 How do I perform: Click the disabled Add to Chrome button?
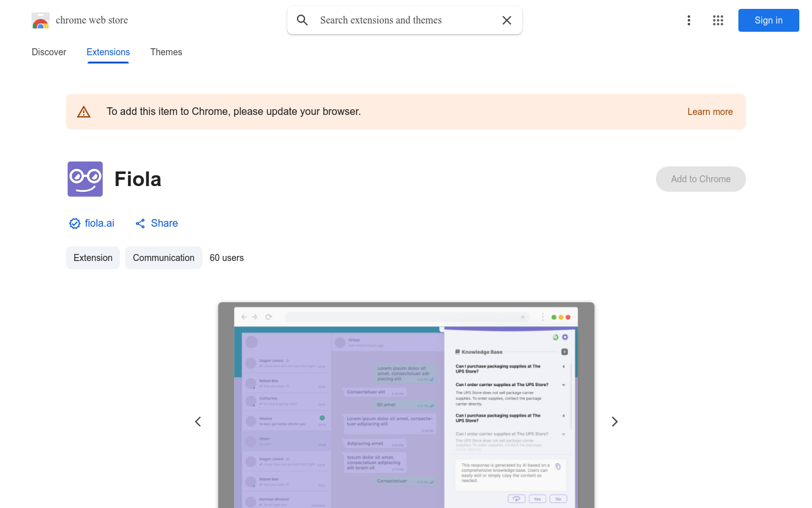701,179
